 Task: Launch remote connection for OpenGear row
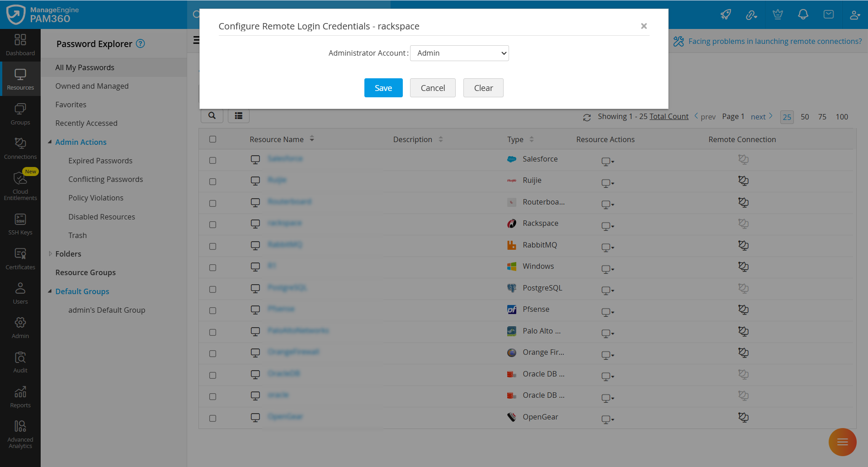coord(743,417)
